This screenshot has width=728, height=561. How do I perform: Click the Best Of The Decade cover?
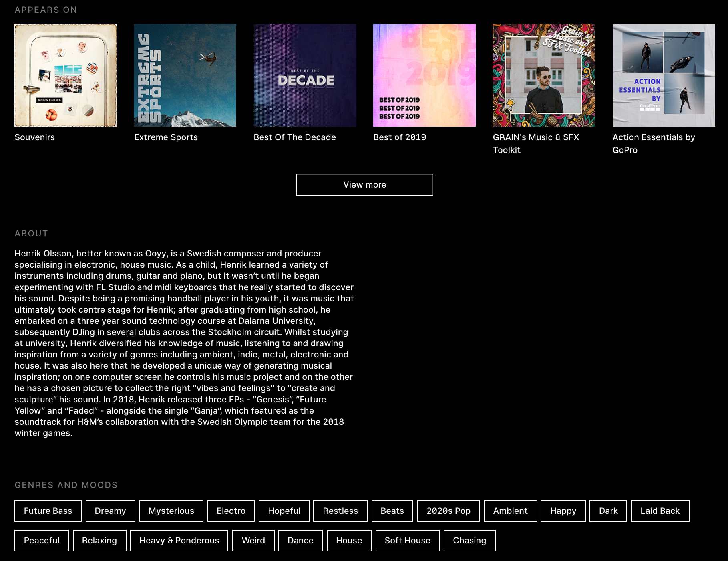[x=305, y=75]
